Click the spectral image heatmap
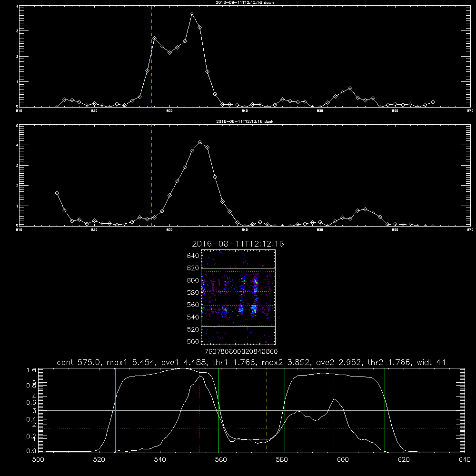Image resolution: width=476 pixels, height=476 pixels. click(x=238, y=297)
